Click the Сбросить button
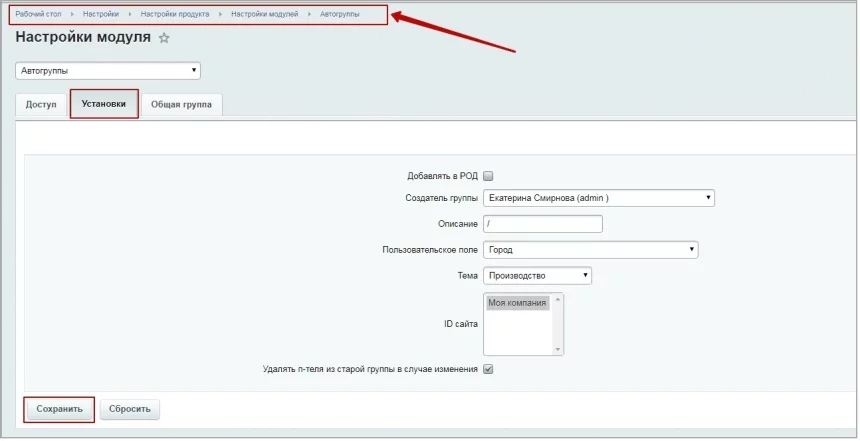860x441 pixels. click(x=130, y=409)
